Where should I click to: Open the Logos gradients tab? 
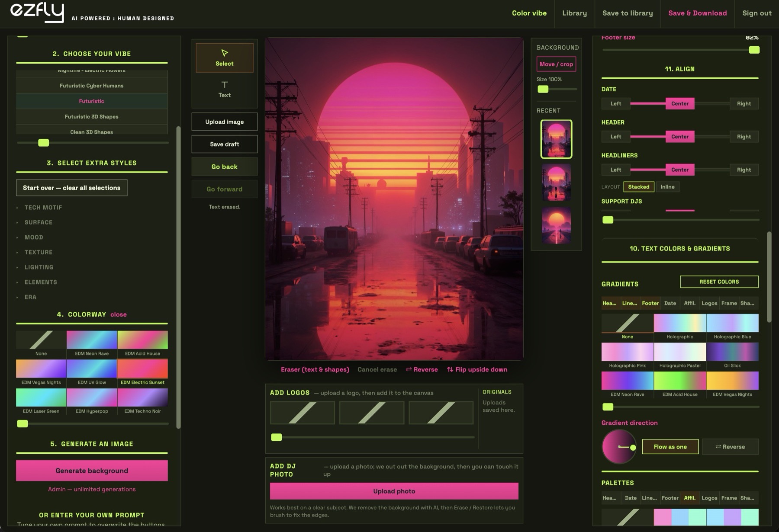(x=709, y=303)
